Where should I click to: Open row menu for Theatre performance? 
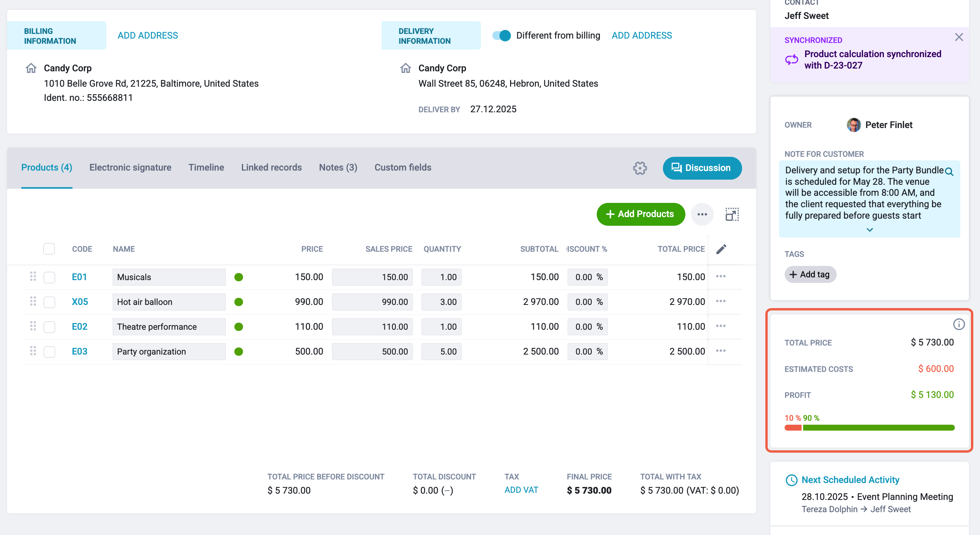pyautogui.click(x=721, y=326)
